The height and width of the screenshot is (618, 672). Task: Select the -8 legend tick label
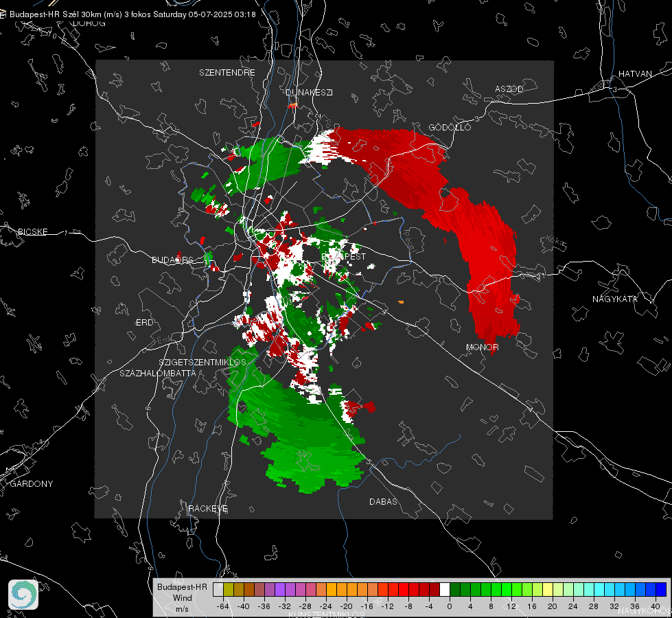click(x=408, y=606)
